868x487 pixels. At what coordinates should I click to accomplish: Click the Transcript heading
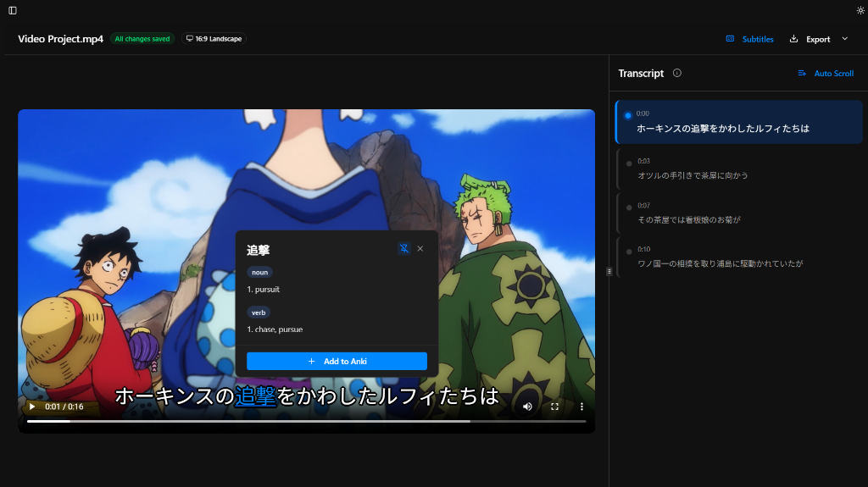641,73
